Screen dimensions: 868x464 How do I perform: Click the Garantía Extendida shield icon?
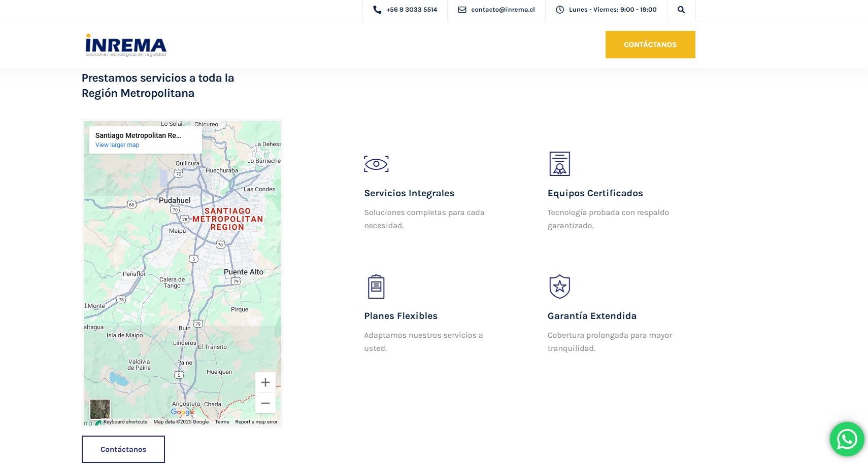[x=559, y=287]
